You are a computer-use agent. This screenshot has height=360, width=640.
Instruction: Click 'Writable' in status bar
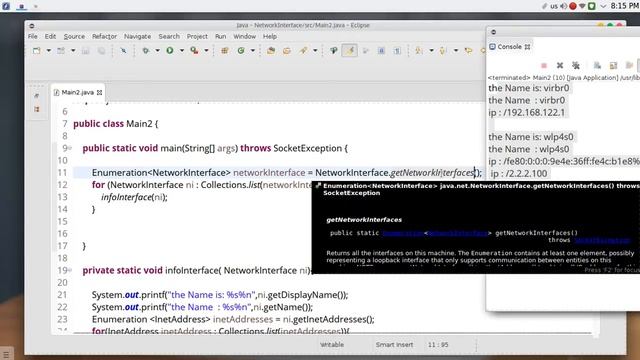[332, 345]
